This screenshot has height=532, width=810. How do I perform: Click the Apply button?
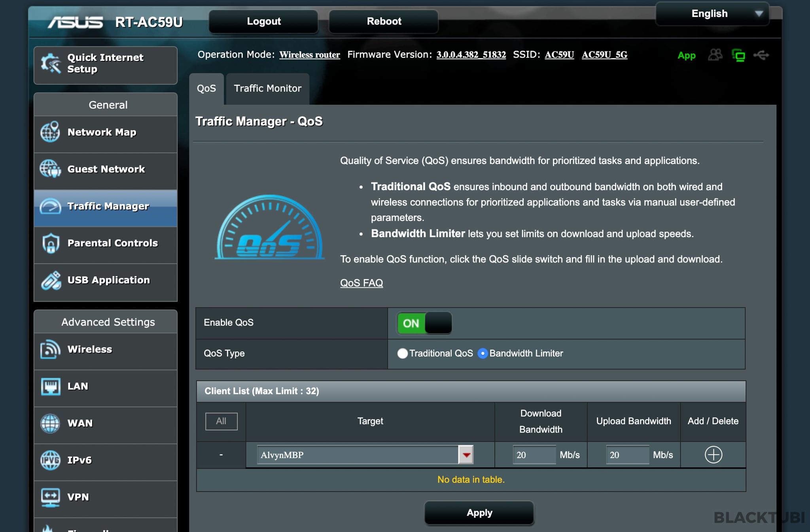[x=479, y=513]
